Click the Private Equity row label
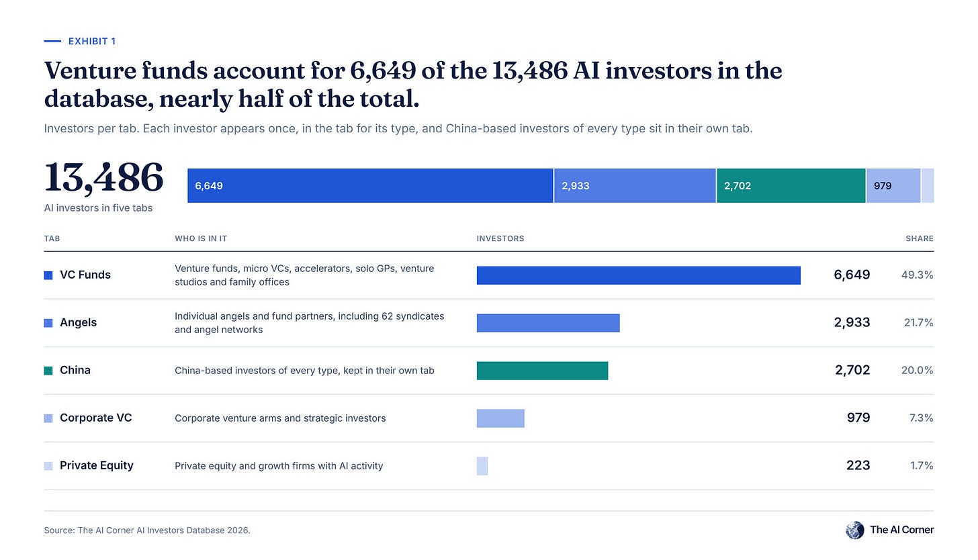The height and width of the screenshot is (560, 978). click(97, 465)
